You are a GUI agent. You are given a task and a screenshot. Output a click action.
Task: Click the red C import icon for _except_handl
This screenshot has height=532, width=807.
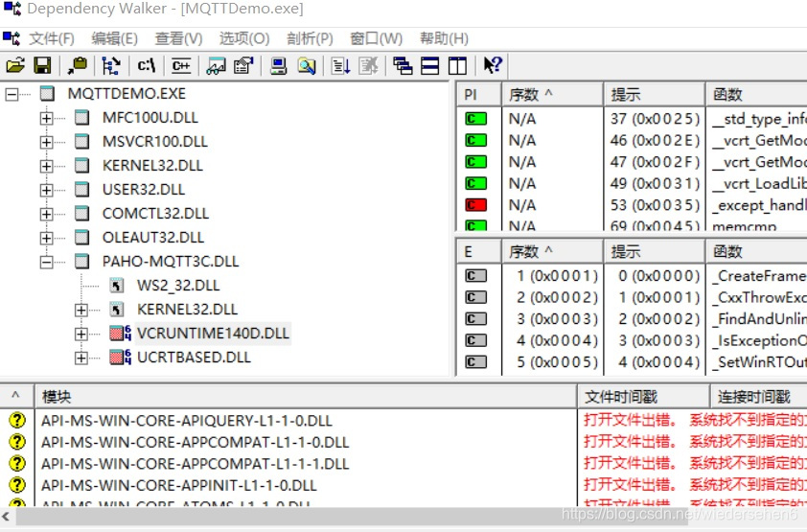(x=475, y=205)
